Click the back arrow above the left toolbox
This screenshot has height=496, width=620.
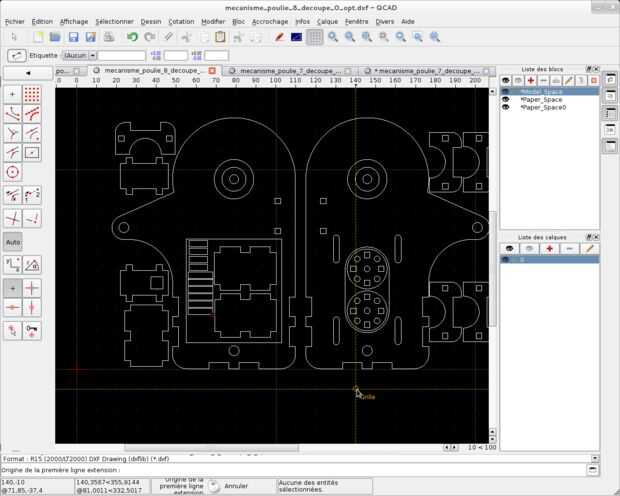click(27, 72)
